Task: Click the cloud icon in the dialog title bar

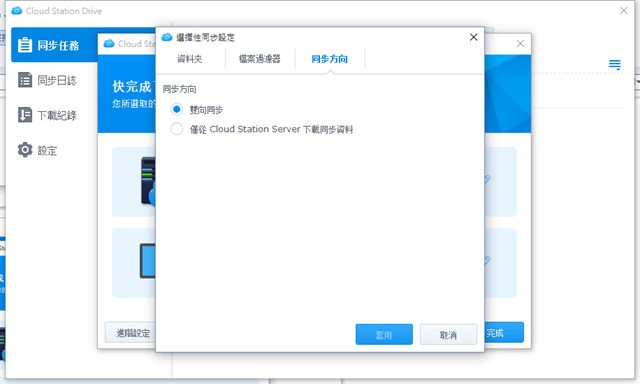Action: pyautogui.click(x=167, y=37)
